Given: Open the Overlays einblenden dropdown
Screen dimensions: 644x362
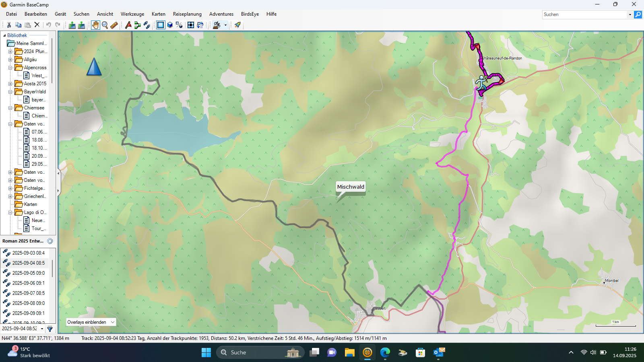Looking at the screenshot, I should pyautogui.click(x=91, y=322).
